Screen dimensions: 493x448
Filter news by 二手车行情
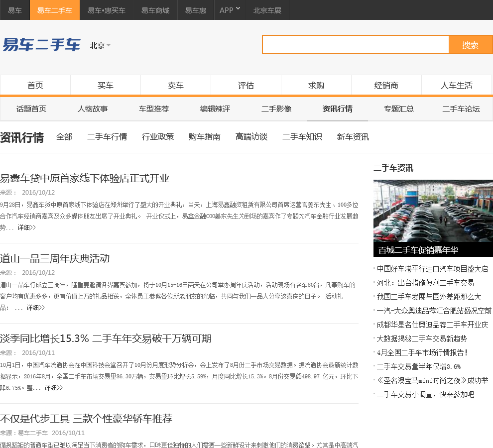[107, 137]
